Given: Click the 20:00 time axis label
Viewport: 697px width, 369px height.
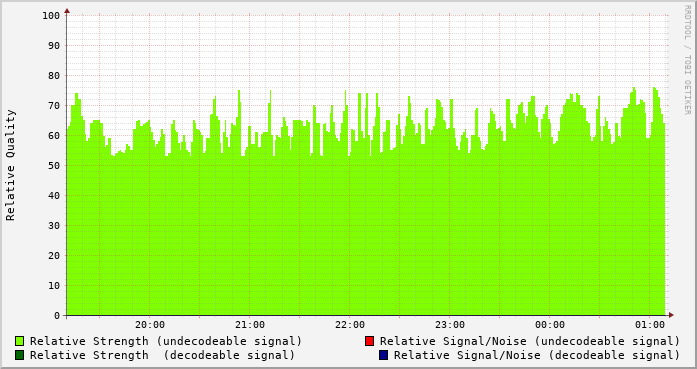Looking at the screenshot, I should 150,325.
